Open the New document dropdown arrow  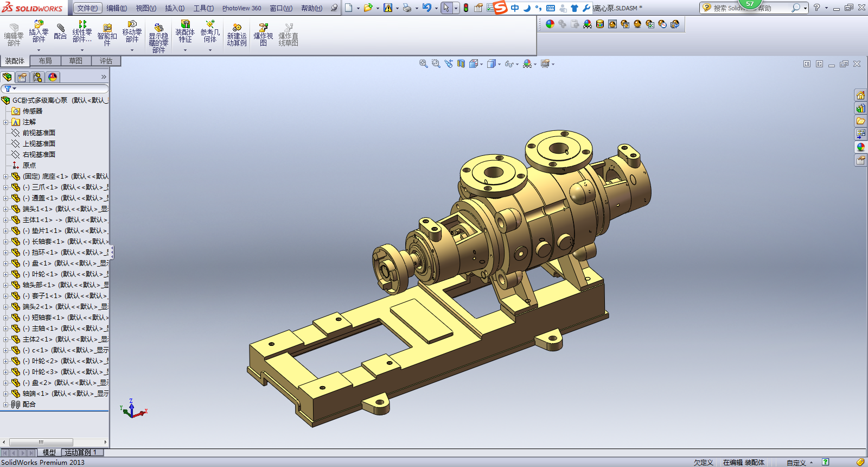(358, 8)
